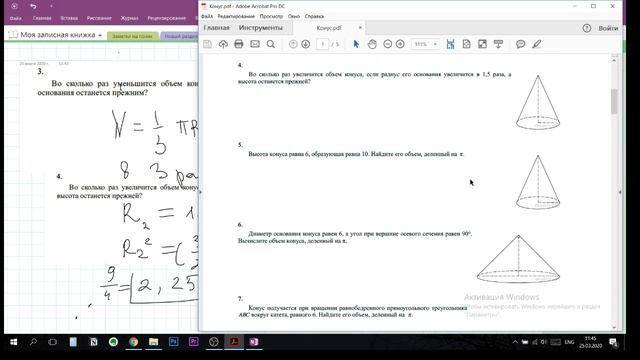Open the Рецензирование ribbon tab in OneNote
This screenshot has width=640, height=360.
[167, 18]
